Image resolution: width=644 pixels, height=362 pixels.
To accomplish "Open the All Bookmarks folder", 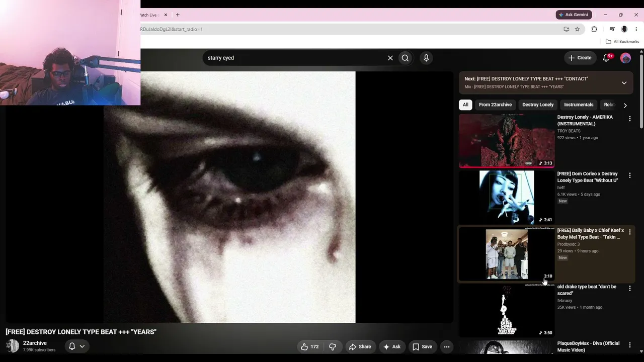I will click(622, 42).
